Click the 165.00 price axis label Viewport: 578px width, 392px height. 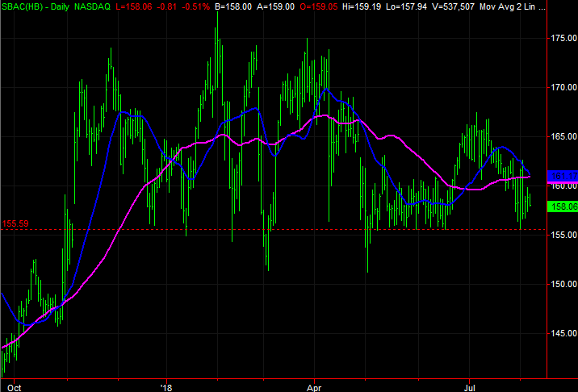coord(563,136)
